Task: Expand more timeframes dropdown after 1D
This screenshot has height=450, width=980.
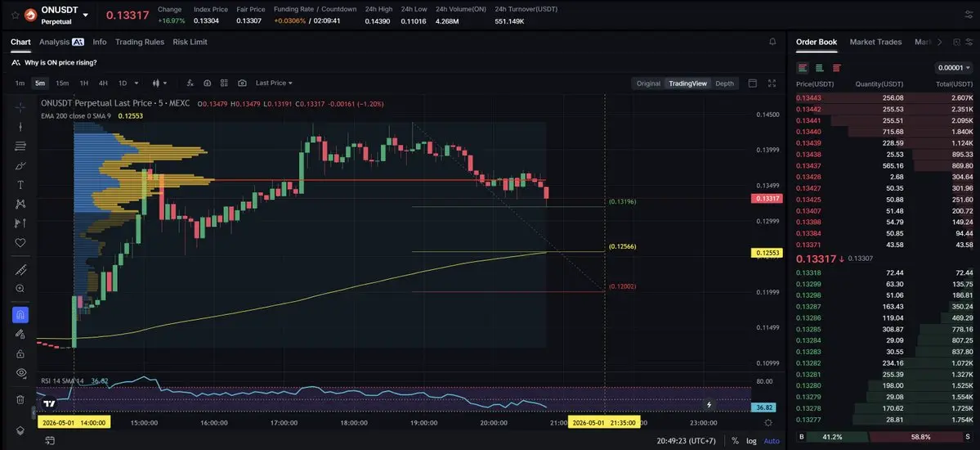Action: (136, 83)
